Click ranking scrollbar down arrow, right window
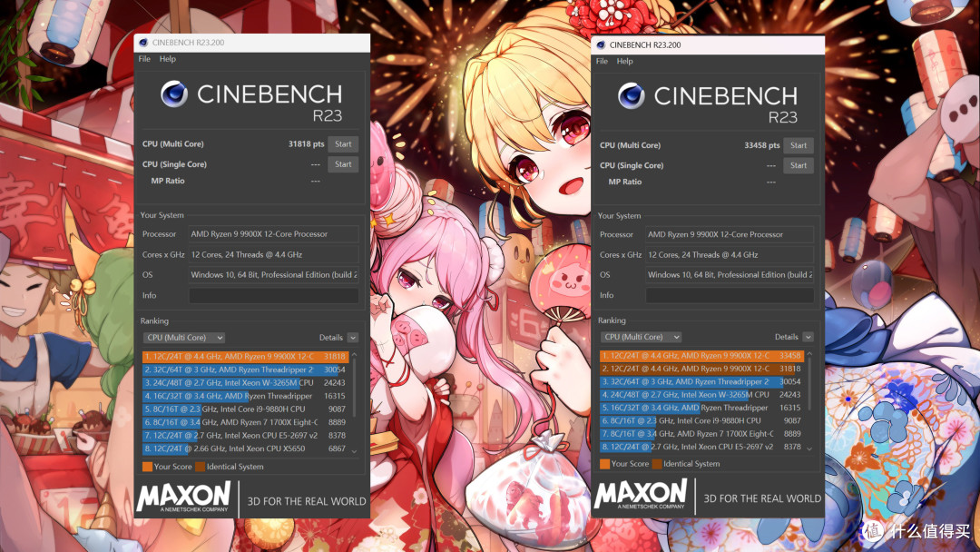 (x=809, y=448)
